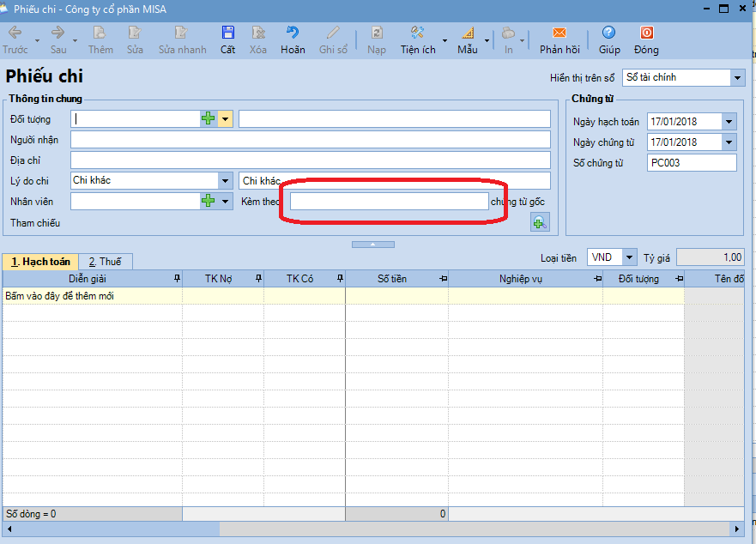756x544 pixels.
Task: Open the Mẫu template icon
Action: point(468,33)
